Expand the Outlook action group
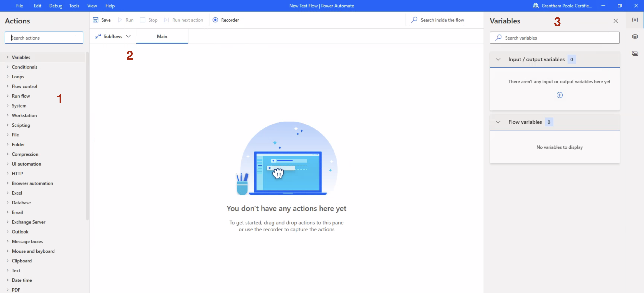 [x=7, y=231]
